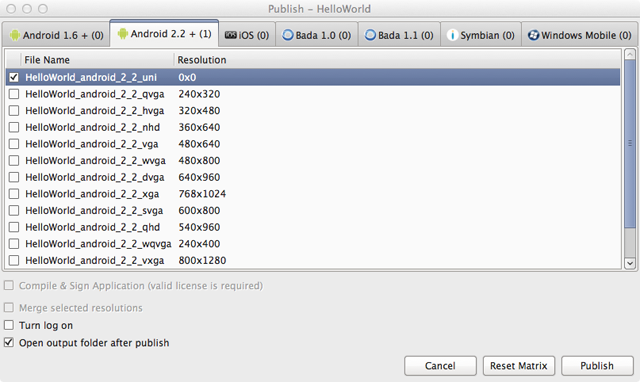Check the HelloWorld_android_2_2_qvga checkbox
Screen dimensions: 640x382
point(14,94)
